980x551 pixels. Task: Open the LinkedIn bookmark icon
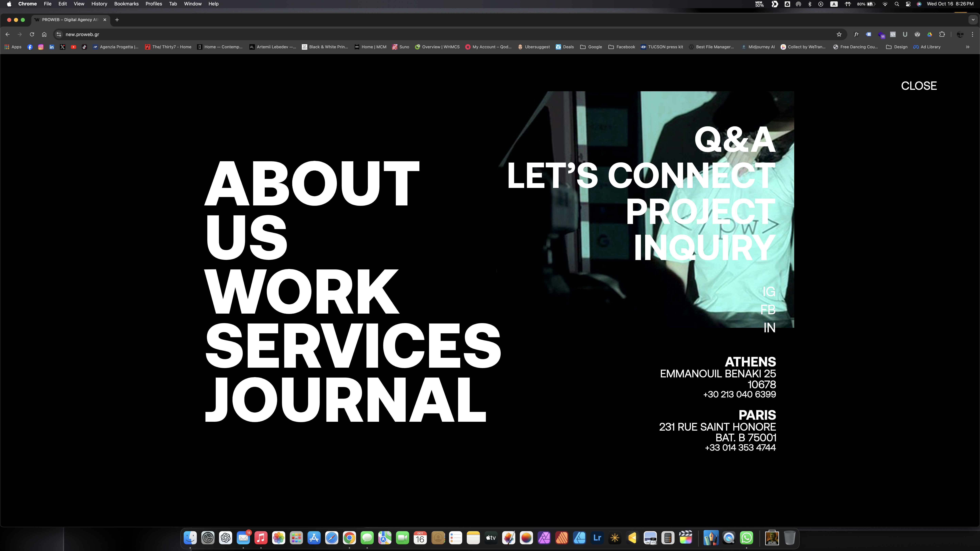51,47
